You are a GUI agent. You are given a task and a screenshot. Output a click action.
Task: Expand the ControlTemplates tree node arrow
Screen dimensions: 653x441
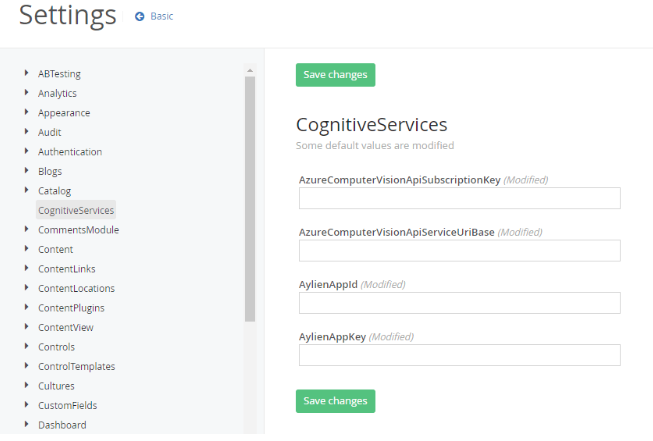tap(27, 366)
